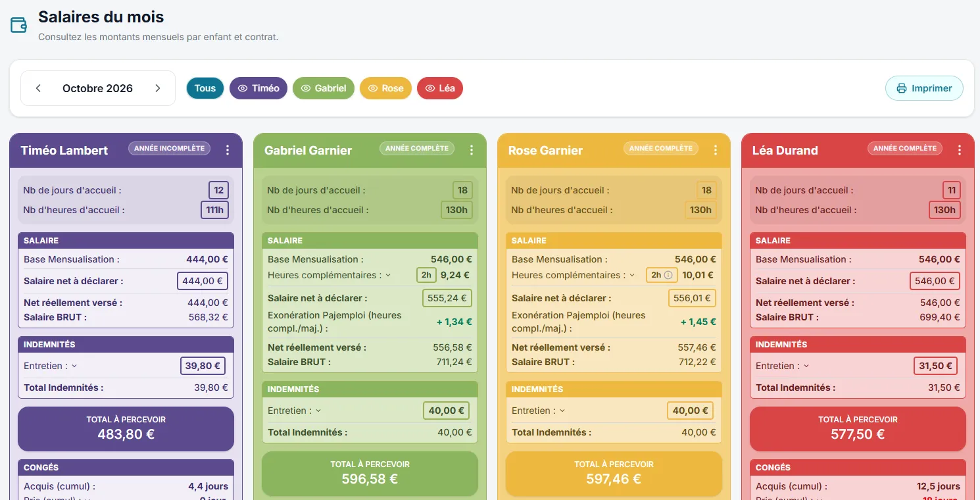Click Timéo's 111h hours of accueil box
Viewport: 980px width, 500px height.
point(214,210)
